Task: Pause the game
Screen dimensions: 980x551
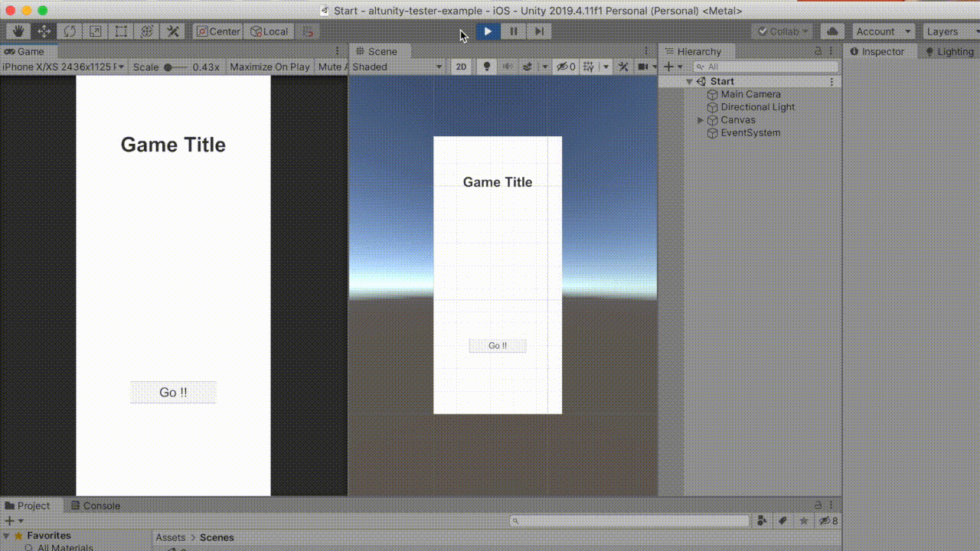Action: (514, 31)
